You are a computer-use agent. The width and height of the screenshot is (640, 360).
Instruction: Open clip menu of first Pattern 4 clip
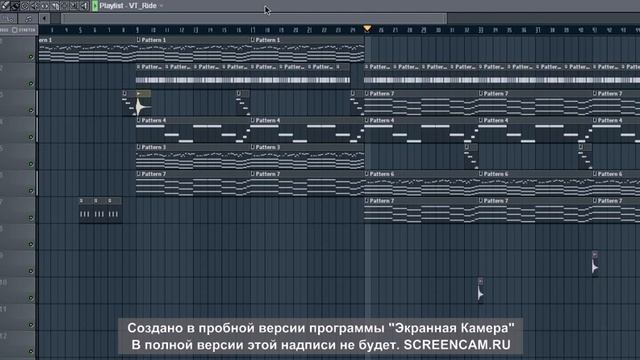coord(138,120)
